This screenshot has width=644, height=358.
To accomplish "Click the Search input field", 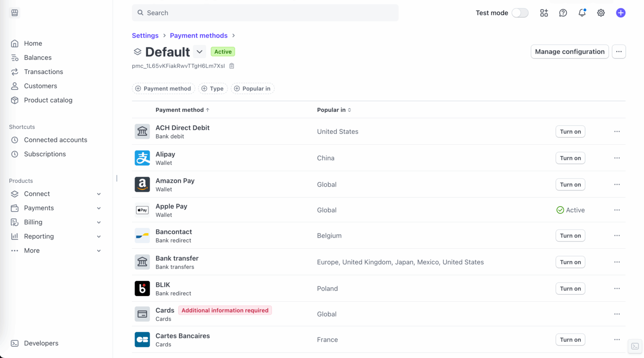I will point(265,13).
